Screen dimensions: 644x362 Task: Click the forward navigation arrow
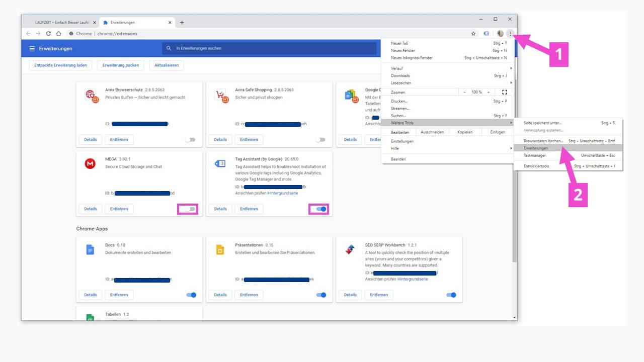click(x=38, y=34)
